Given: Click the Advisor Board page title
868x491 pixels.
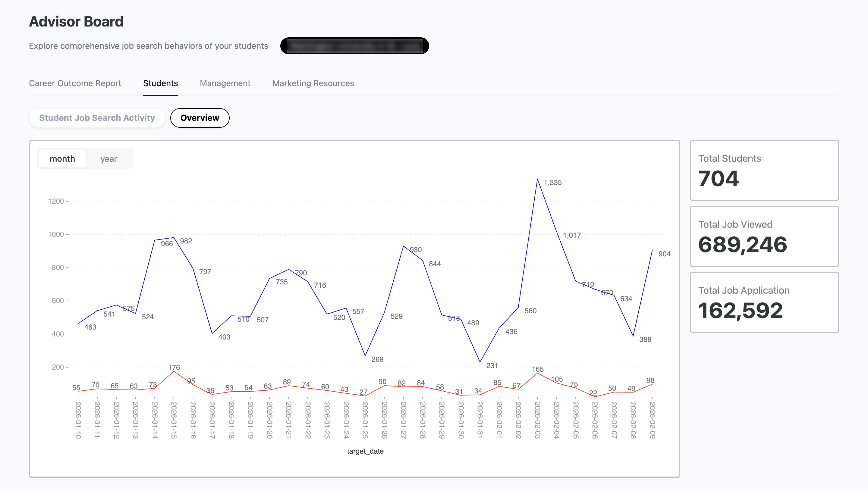Looking at the screenshot, I should (76, 21).
